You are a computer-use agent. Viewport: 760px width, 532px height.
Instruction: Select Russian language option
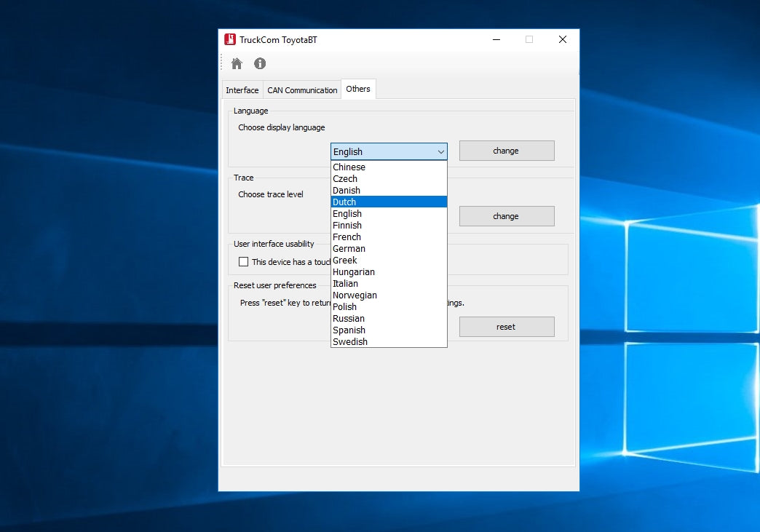[389, 319]
